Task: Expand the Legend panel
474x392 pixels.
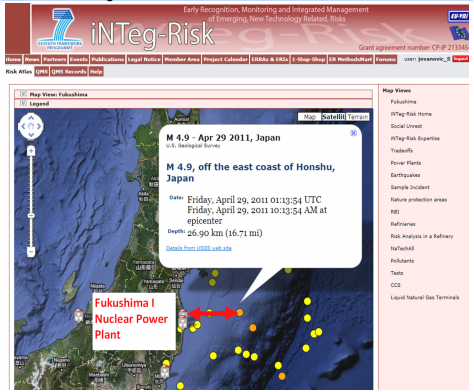Action: pos(23,103)
